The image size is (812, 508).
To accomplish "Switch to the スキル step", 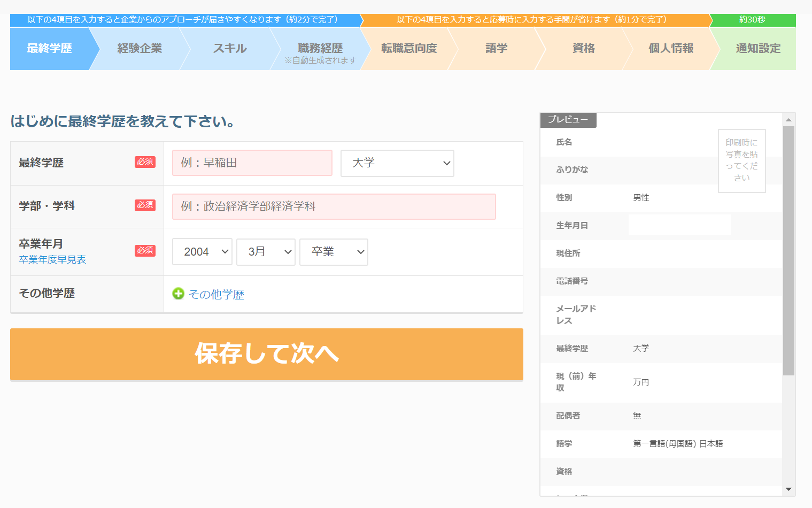I will [230, 49].
